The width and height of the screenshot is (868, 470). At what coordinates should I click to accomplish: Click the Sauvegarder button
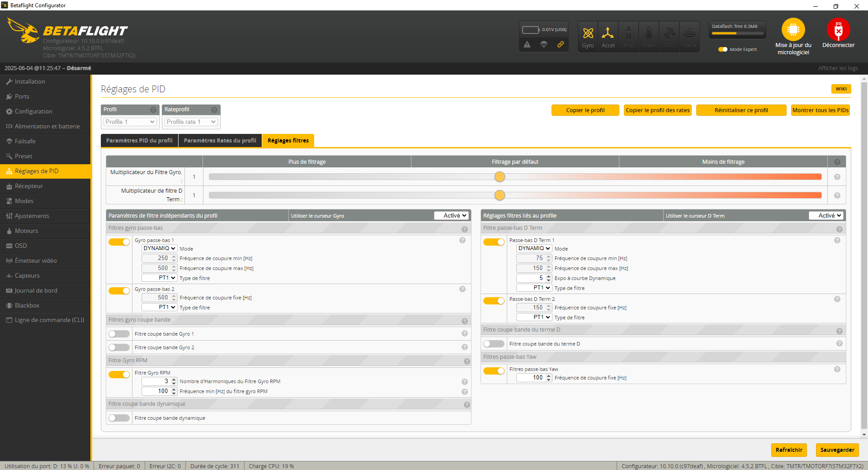coord(837,450)
